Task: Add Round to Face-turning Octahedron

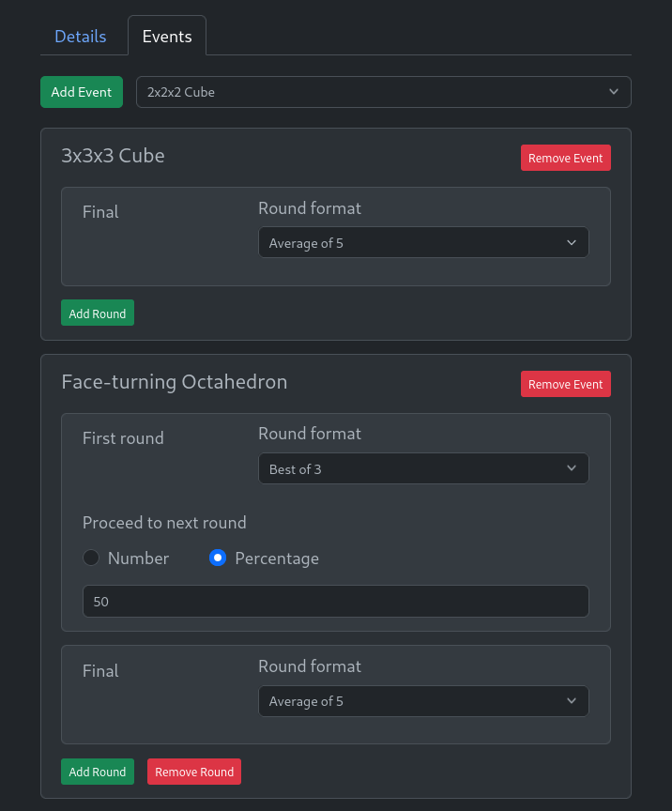Action: (98, 772)
